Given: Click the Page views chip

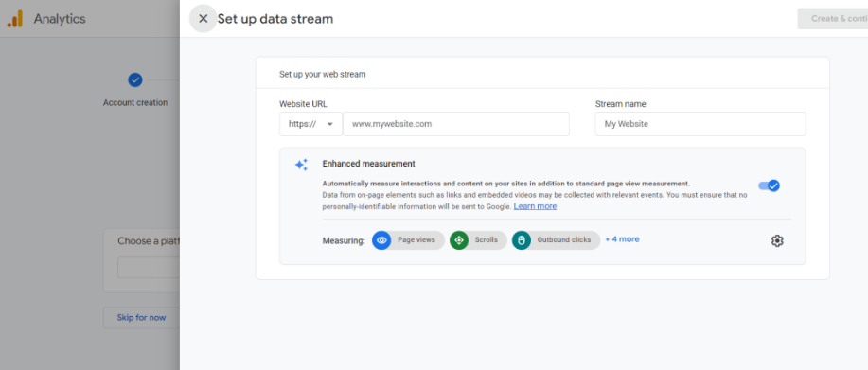Looking at the screenshot, I should (409, 240).
